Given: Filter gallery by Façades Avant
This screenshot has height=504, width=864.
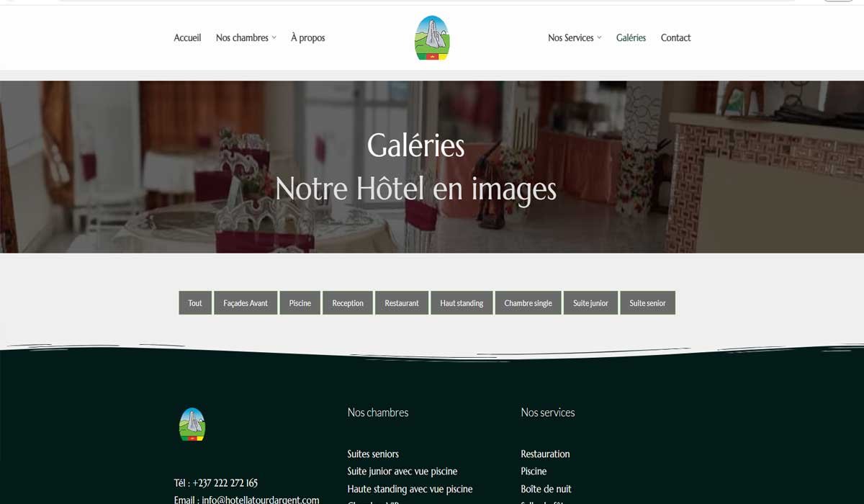Looking at the screenshot, I should [x=246, y=303].
